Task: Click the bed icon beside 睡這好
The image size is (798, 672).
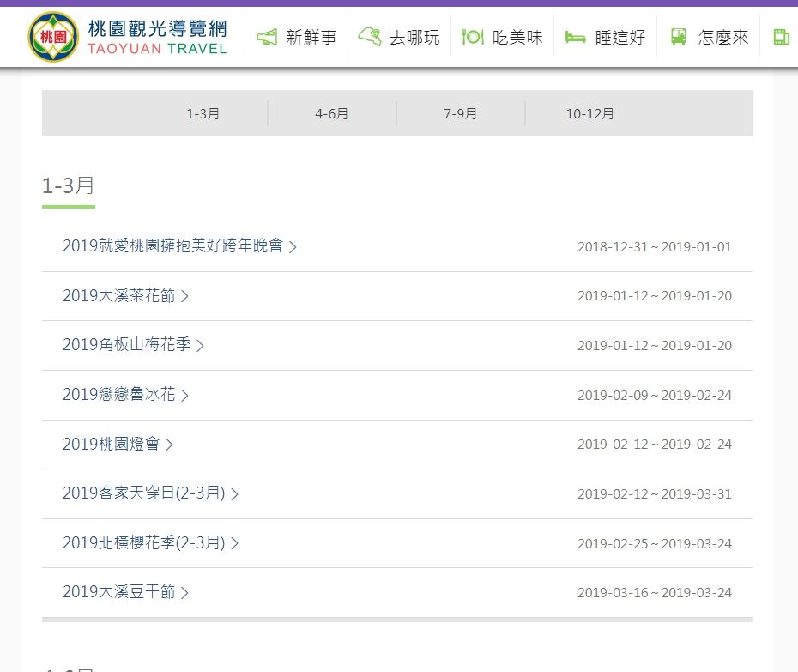Action: 575,37
